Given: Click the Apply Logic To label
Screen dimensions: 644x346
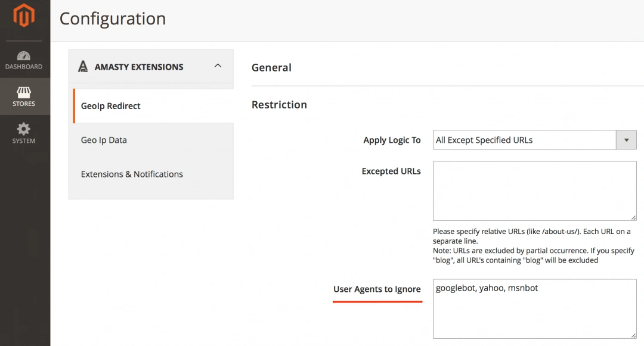Looking at the screenshot, I should 392,140.
